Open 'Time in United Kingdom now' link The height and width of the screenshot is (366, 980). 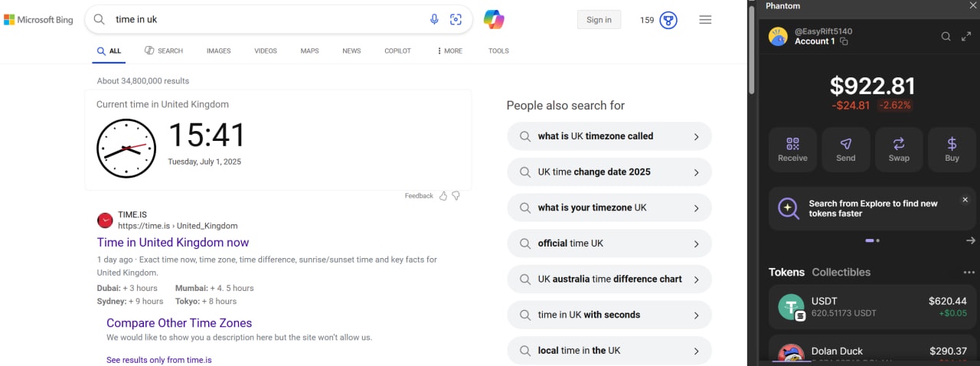[x=173, y=243]
